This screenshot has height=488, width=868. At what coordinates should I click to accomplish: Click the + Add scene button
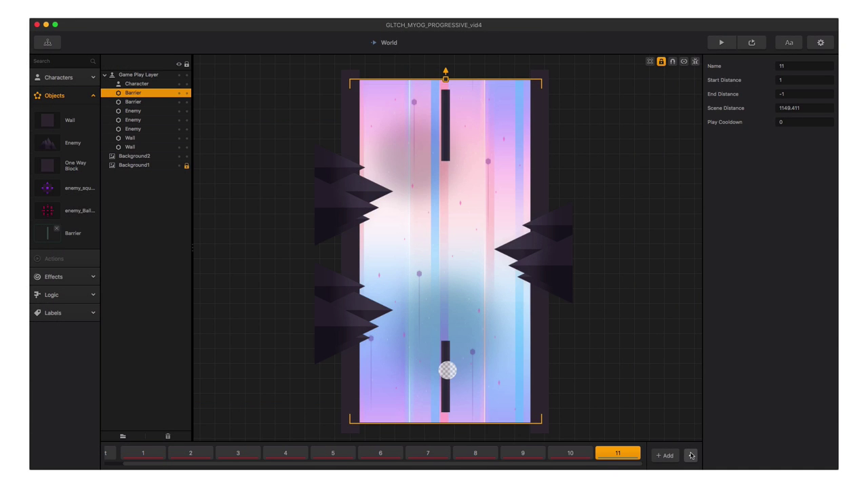(665, 455)
